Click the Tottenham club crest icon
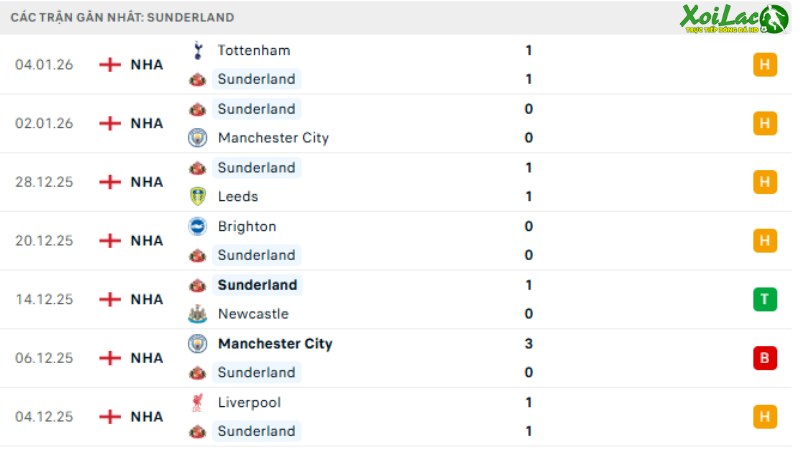The height and width of the screenshot is (450, 800). pos(197,50)
